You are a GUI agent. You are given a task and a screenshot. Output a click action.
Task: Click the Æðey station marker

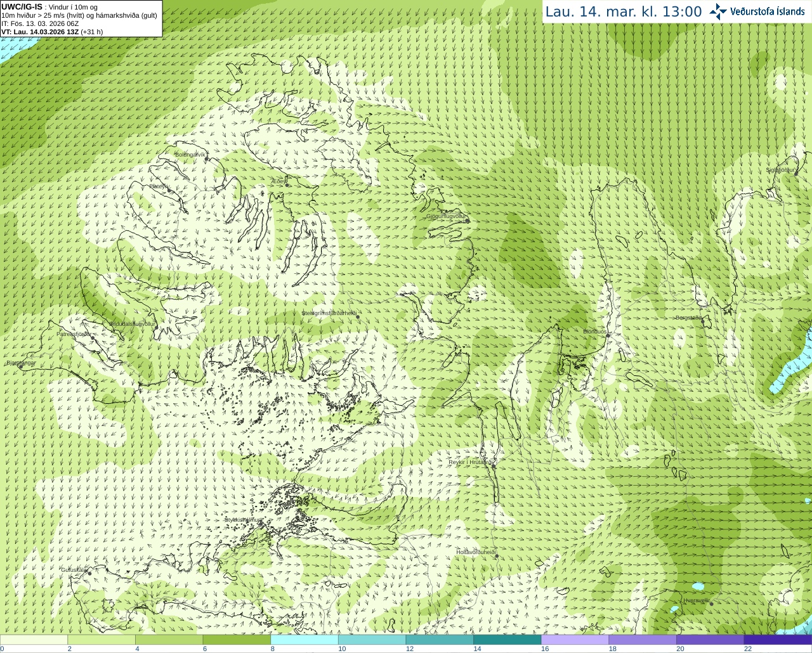(x=287, y=184)
